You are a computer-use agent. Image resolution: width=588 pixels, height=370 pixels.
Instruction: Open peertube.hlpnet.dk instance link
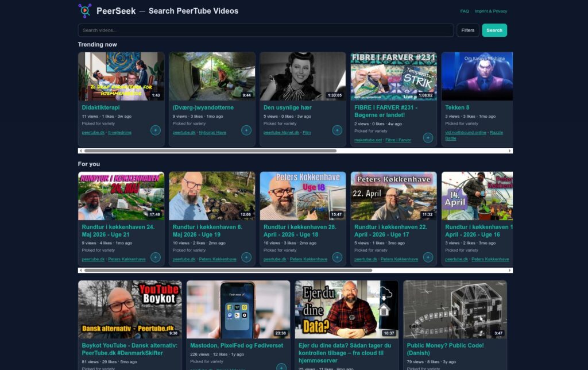tap(281, 133)
